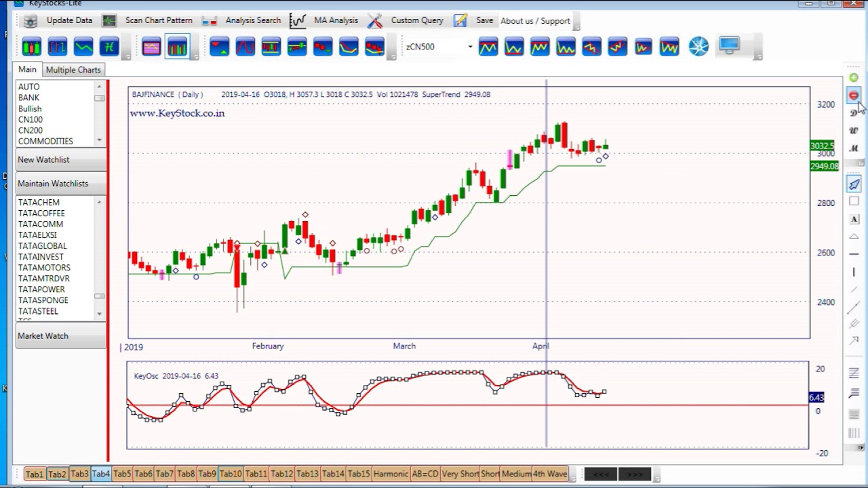Click the red step-down blocks icon
Image resolution: width=868 pixels, height=488 pixels.
click(x=374, y=47)
